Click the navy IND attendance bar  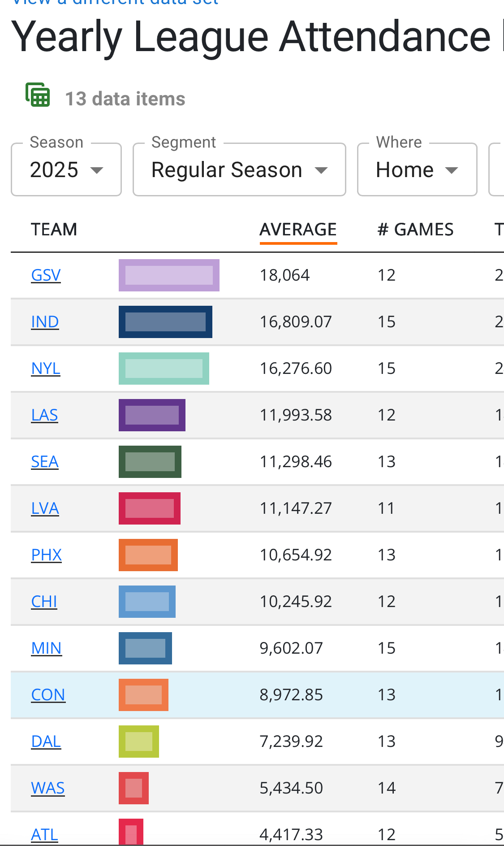pyautogui.click(x=165, y=322)
